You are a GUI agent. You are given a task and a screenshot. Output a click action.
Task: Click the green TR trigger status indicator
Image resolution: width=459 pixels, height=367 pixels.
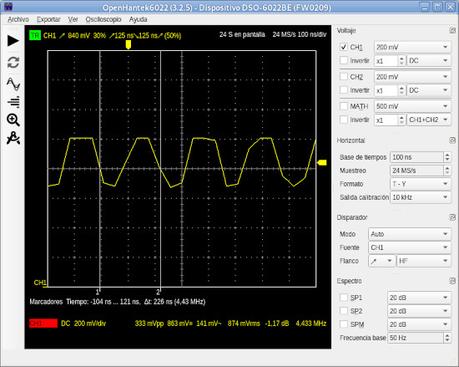pyautogui.click(x=35, y=35)
